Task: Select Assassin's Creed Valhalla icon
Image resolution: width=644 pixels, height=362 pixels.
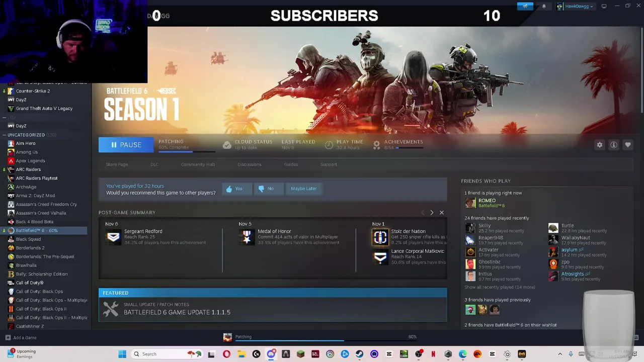Action: (x=11, y=213)
